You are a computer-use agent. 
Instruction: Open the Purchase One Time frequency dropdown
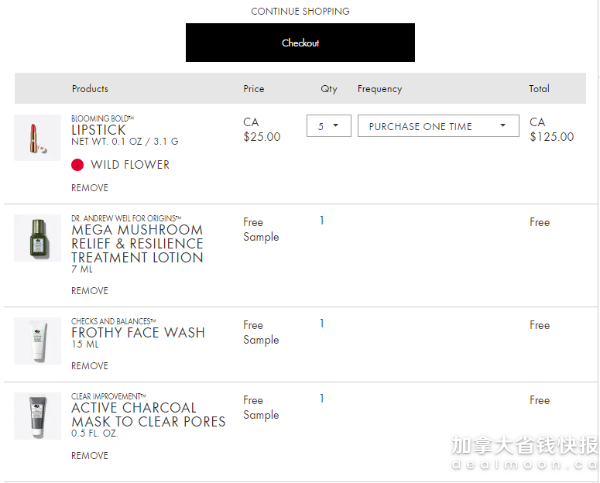pos(438,126)
